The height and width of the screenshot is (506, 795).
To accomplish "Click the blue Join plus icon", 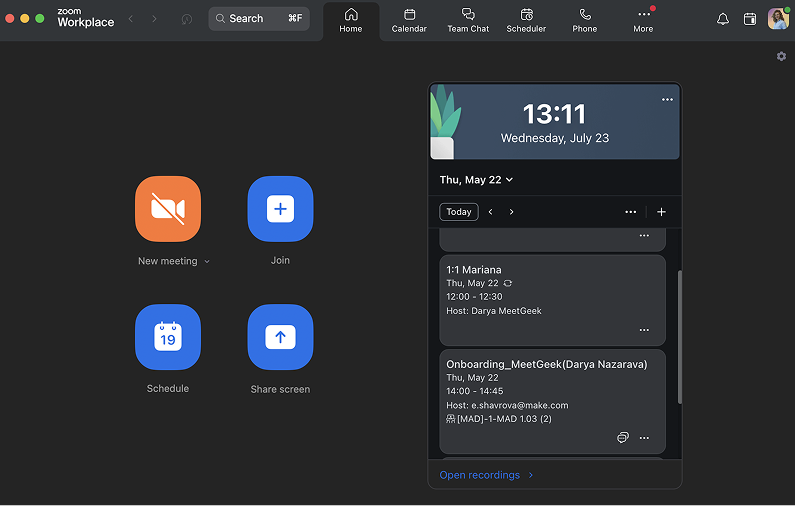I will [280, 209].
